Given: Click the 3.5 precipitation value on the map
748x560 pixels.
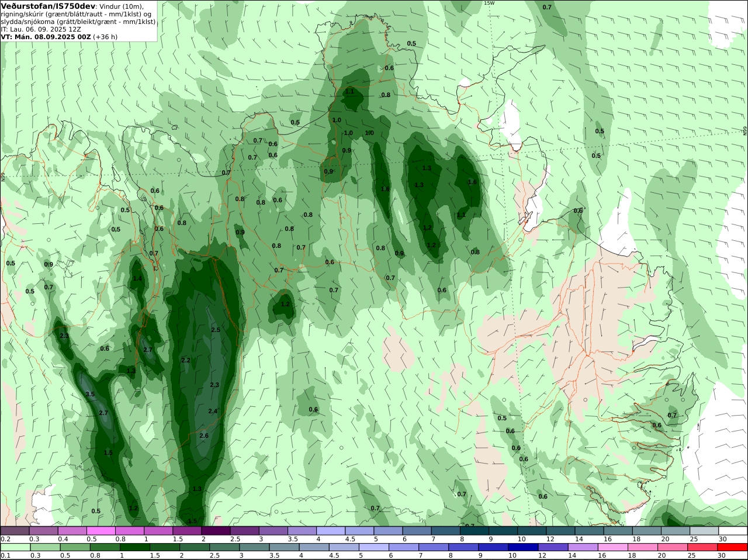Looking at the screenshot, I should click(90, 395).
